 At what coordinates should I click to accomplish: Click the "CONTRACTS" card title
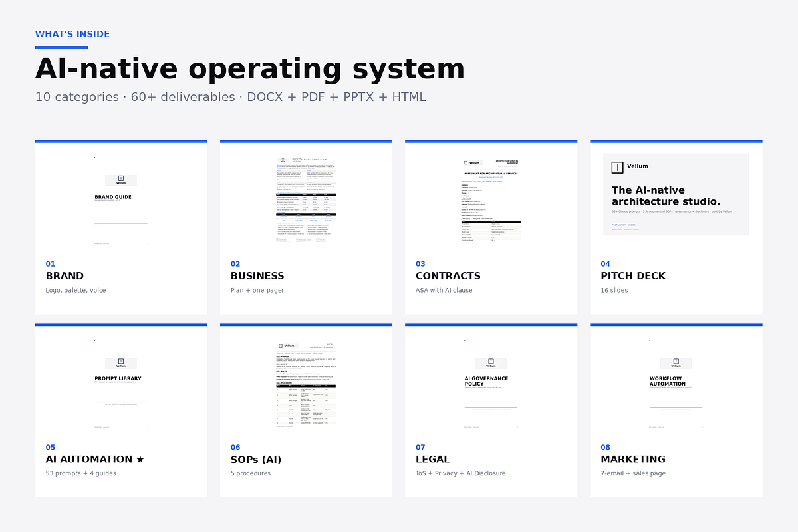click(448, 276)
